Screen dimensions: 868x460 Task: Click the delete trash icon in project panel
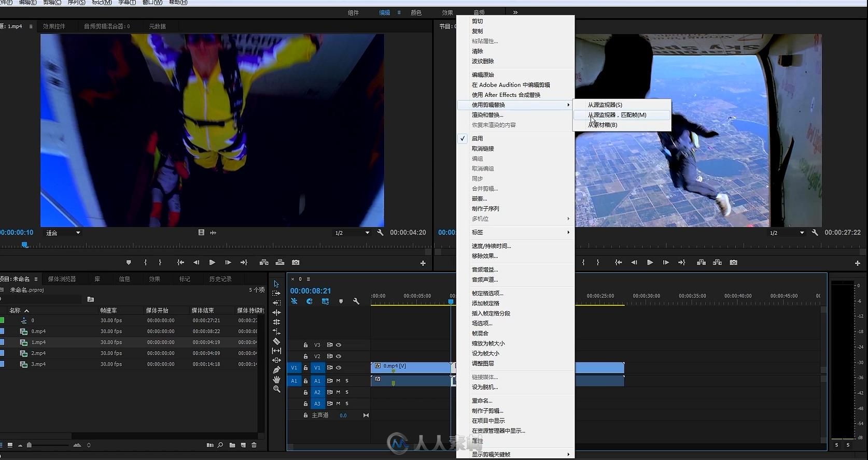(x=254, y=445)
